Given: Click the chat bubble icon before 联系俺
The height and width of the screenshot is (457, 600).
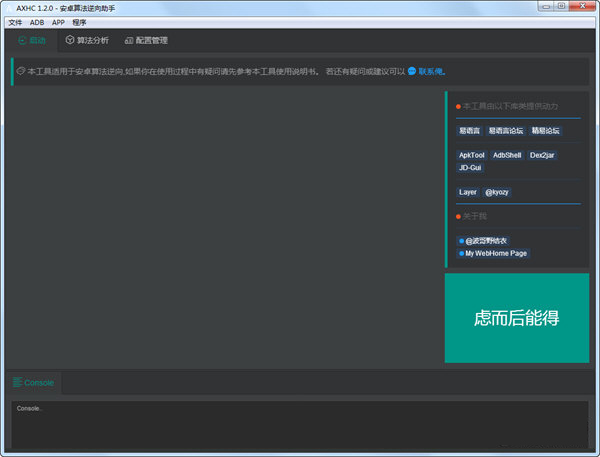Looking at the screenshot, I should click(x=411, y=72).
